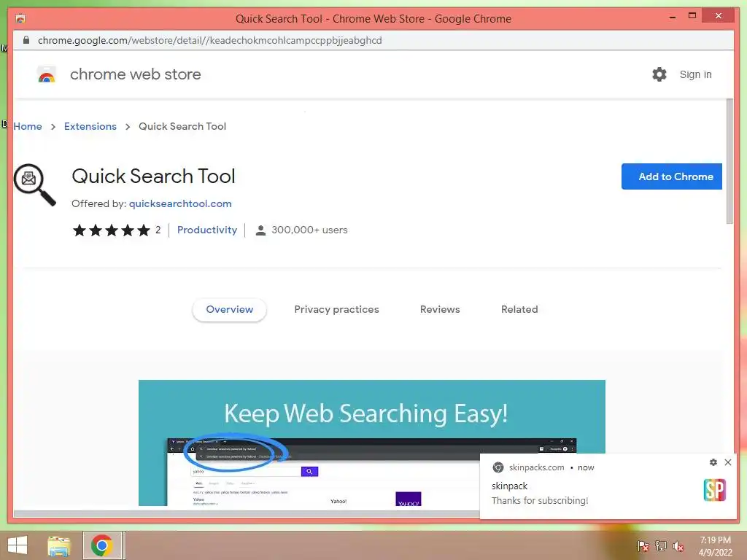This screenshot has height=560, width=747.
Task: Click the network tray icon
Action: (x=660, y=546)
